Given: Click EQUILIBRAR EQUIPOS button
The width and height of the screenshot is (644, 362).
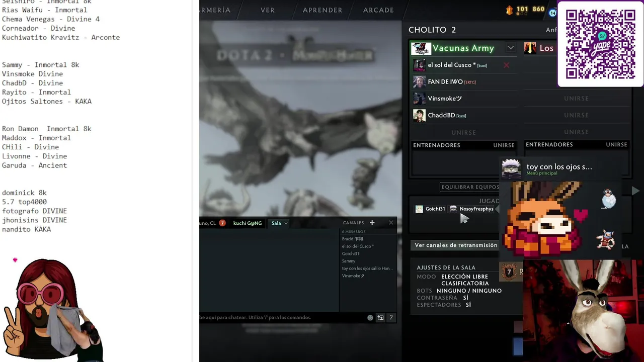Looking at the screenshot, I should (470, 187).
